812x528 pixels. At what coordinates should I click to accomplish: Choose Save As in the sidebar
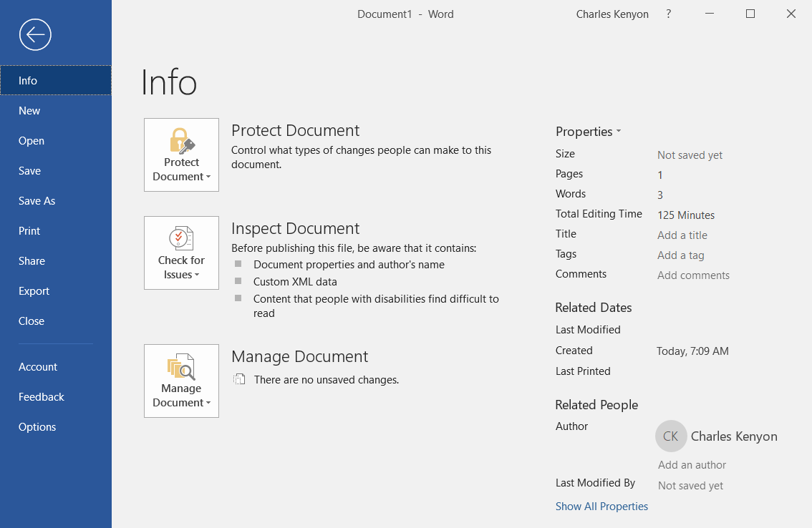(56, 200)
